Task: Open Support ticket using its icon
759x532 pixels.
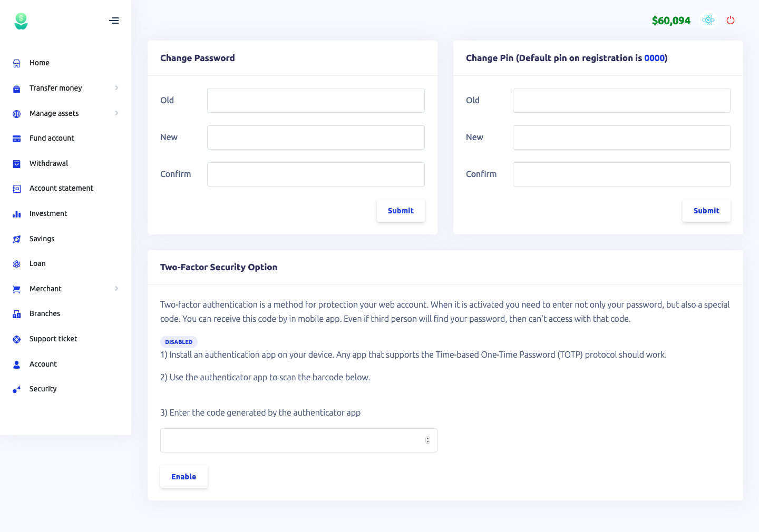Action: pos(16,339)
